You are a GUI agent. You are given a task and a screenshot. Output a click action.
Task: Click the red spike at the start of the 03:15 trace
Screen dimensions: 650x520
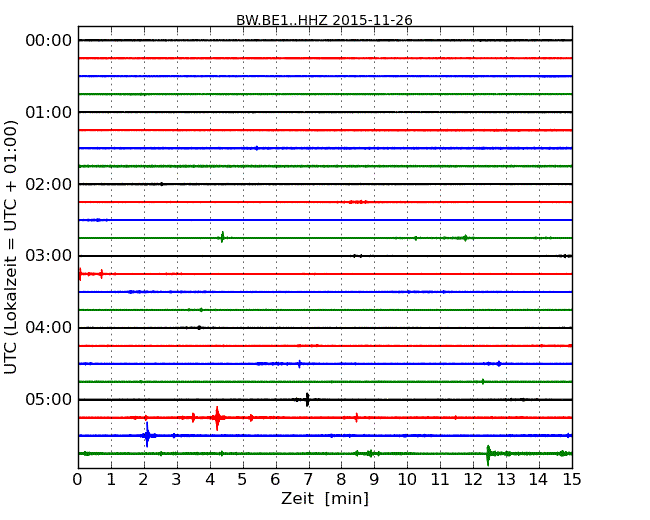(80, 274)
